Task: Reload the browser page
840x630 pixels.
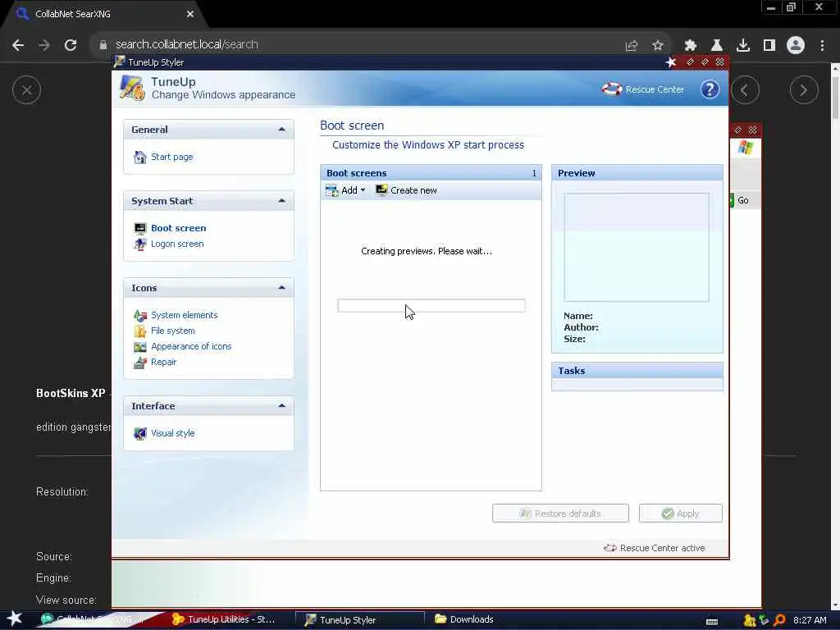Action: 71,45
